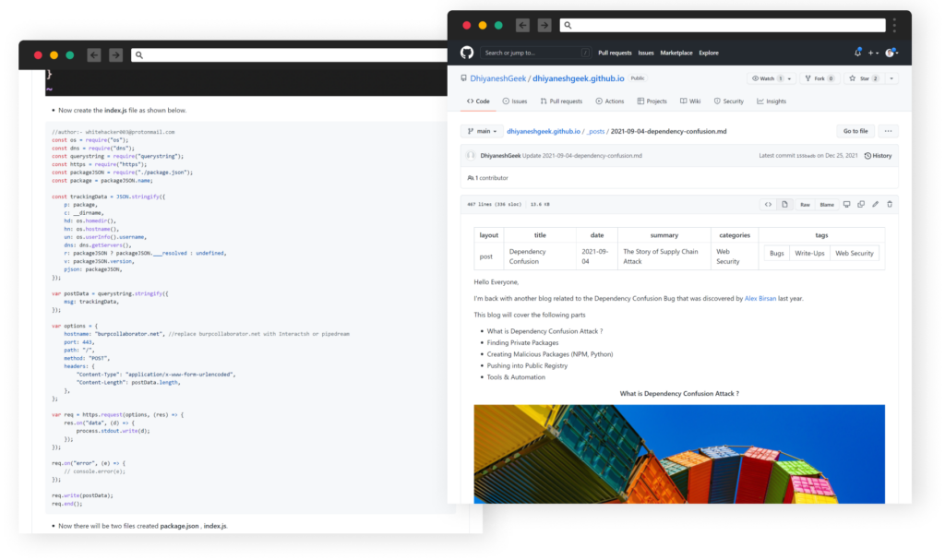Expand the main branch selector
This screenshot has height=560, width=945.
pos(482,131)
